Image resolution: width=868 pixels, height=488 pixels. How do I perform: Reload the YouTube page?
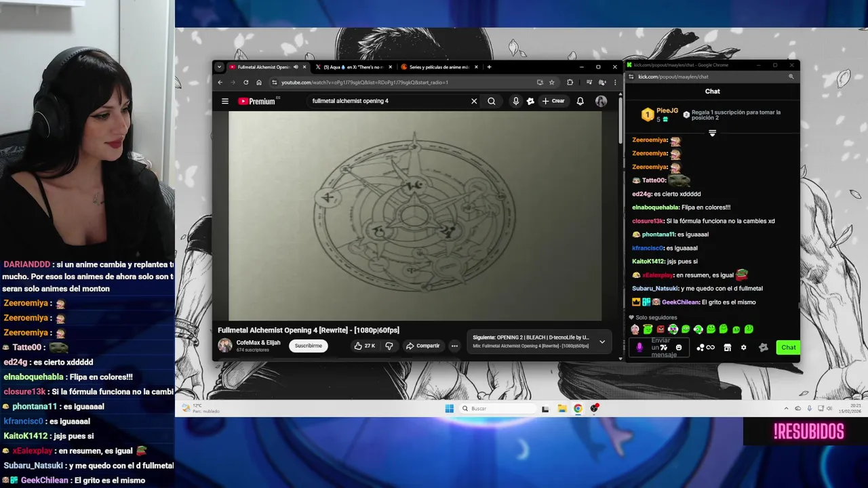coord(245,83)
